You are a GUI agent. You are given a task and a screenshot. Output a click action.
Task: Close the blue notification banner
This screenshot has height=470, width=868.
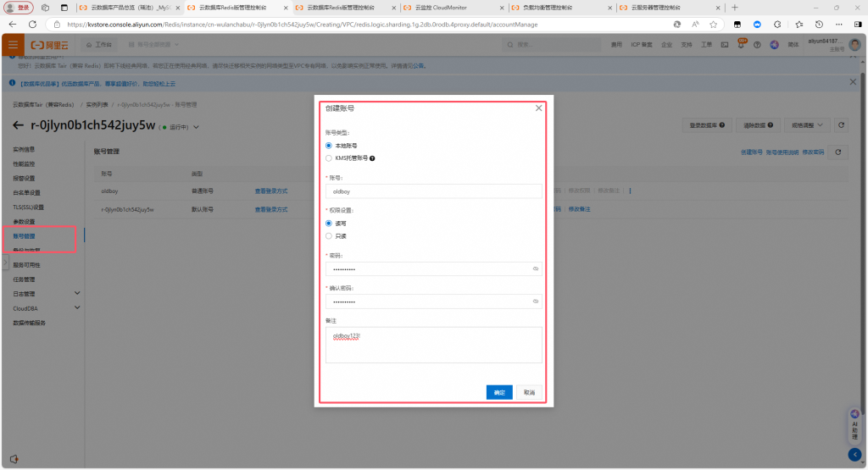point(853,82)
